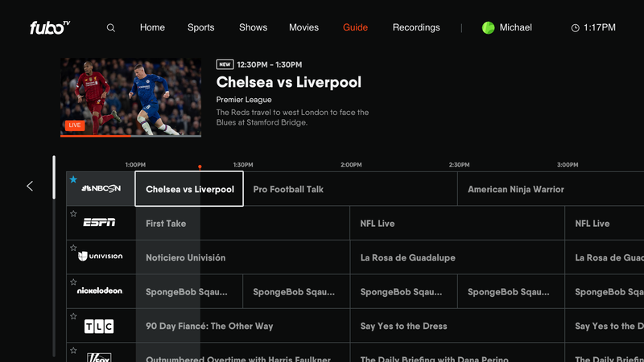The height and width of the screenshot is (362, 644).
Task: Favorite ESPN using its star
Action: [73, 213]
